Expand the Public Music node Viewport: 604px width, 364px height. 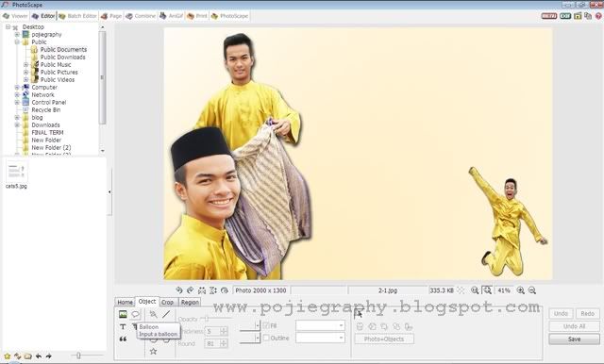[x=25, y=65]
